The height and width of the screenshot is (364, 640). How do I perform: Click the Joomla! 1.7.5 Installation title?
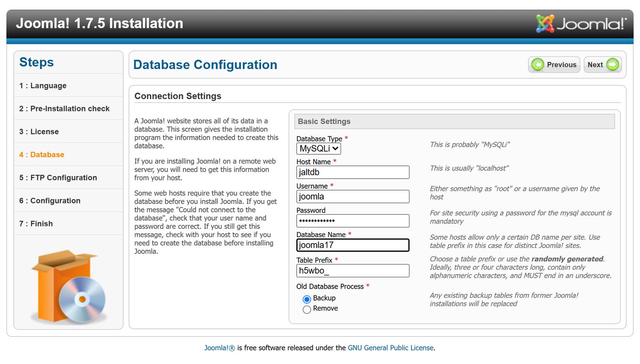[100, 23]
